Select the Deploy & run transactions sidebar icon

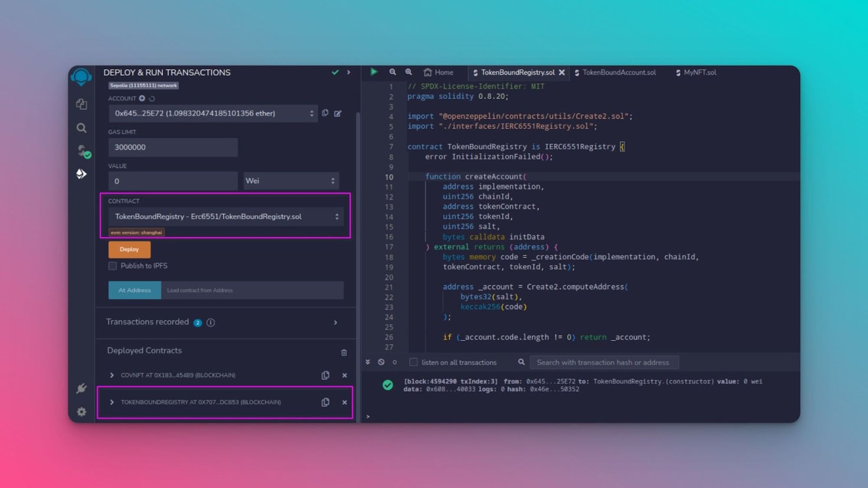[x=81, y=174]
